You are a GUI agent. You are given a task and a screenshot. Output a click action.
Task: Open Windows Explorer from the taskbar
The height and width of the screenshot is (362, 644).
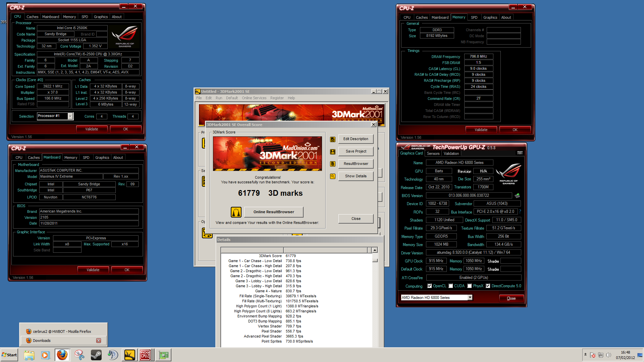29,355
